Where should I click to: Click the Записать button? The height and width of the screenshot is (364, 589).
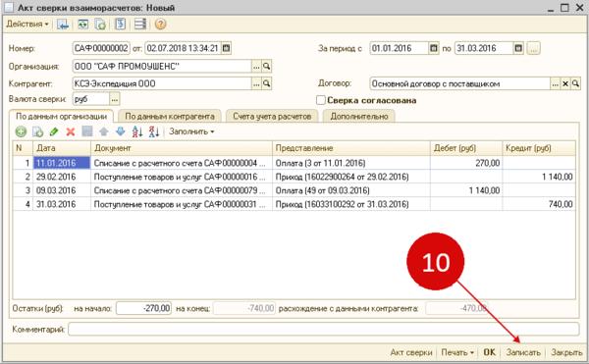pos(523,352)
